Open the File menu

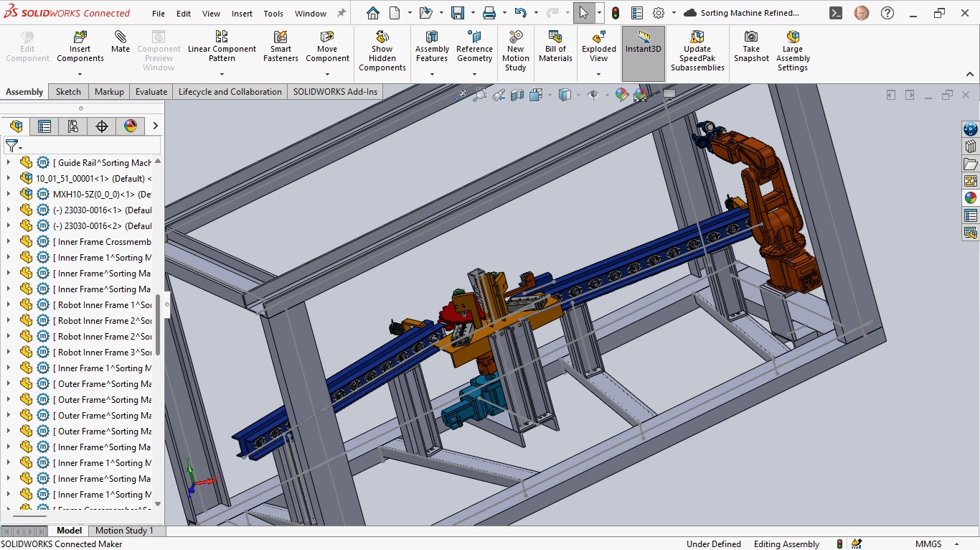click(159, 14)
